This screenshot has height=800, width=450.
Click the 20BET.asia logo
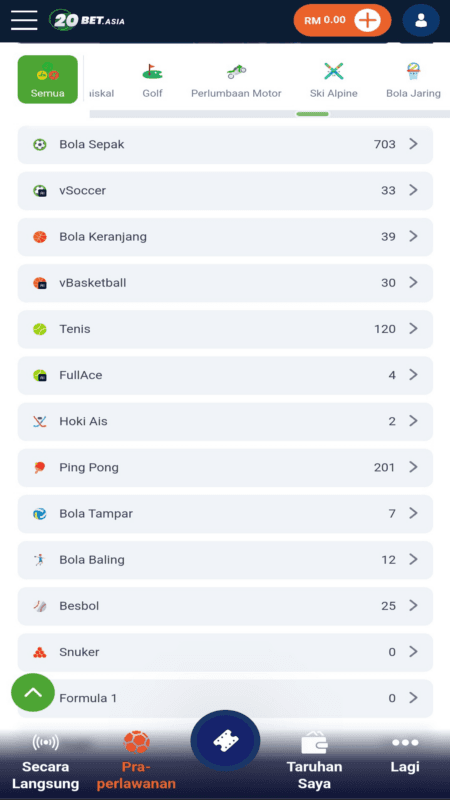pos(87,20)
